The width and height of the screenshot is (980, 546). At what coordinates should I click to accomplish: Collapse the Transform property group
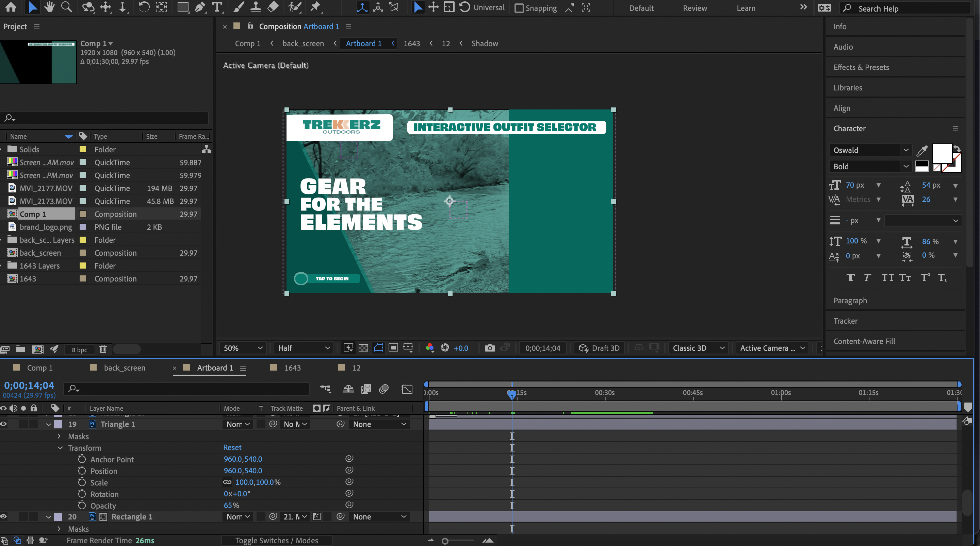click(x=60, y=448)
